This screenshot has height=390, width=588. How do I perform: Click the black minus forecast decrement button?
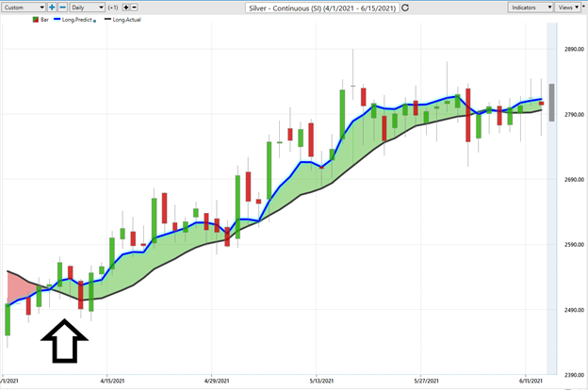(136, 7)
